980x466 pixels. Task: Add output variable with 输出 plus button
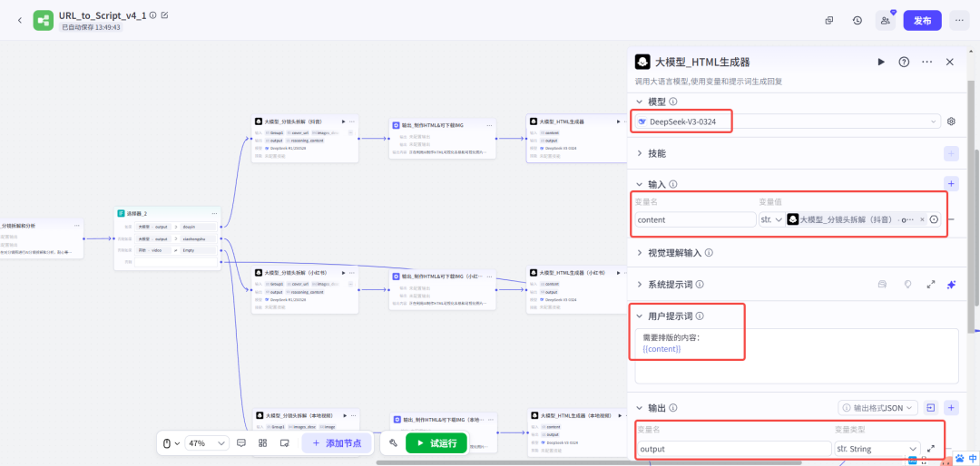click(951, 408)
